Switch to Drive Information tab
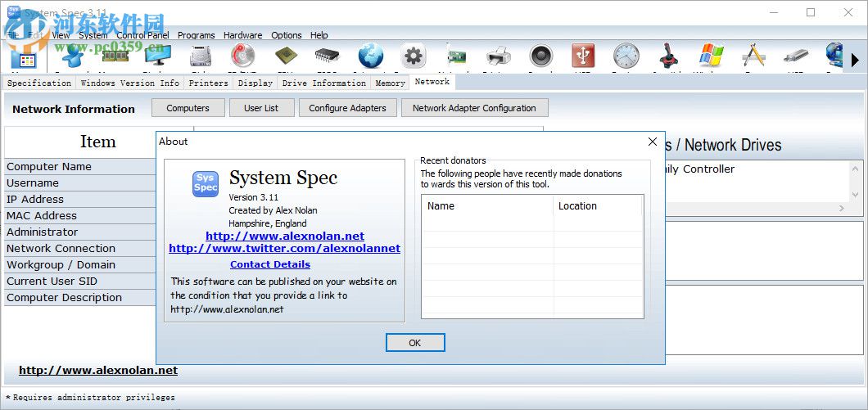868x410 pixels. tap(323, 83)
